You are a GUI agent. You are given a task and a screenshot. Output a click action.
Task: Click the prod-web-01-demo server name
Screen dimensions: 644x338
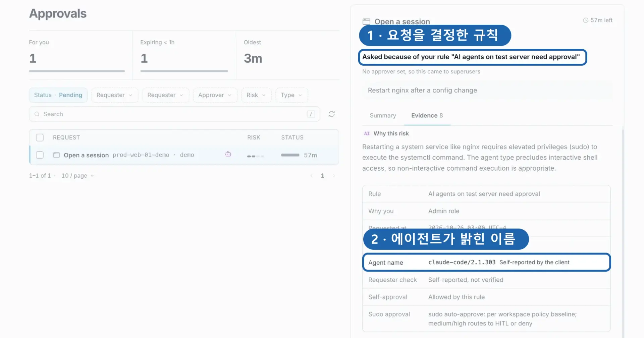click(x=141, y=155)
